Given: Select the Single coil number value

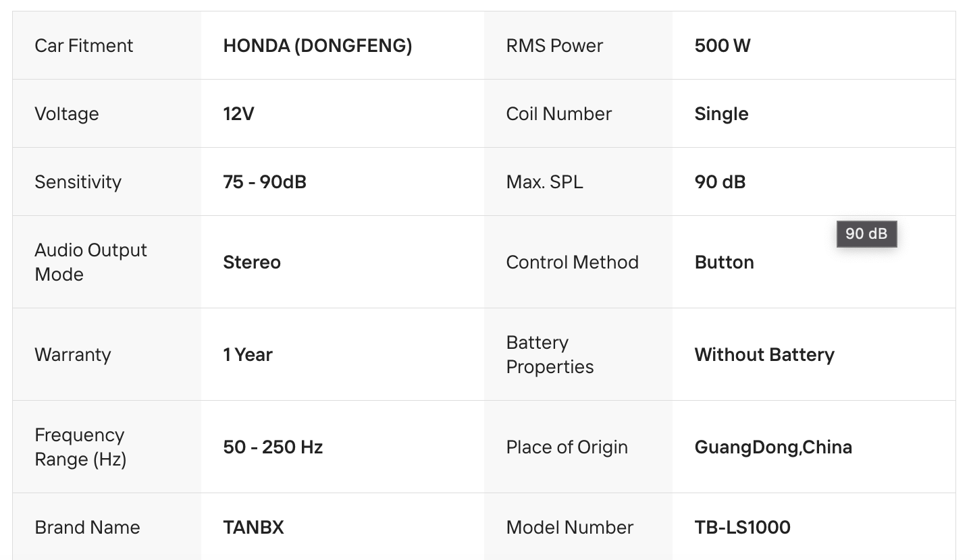Looking at the screenshot, I should (x=721, y=114).
